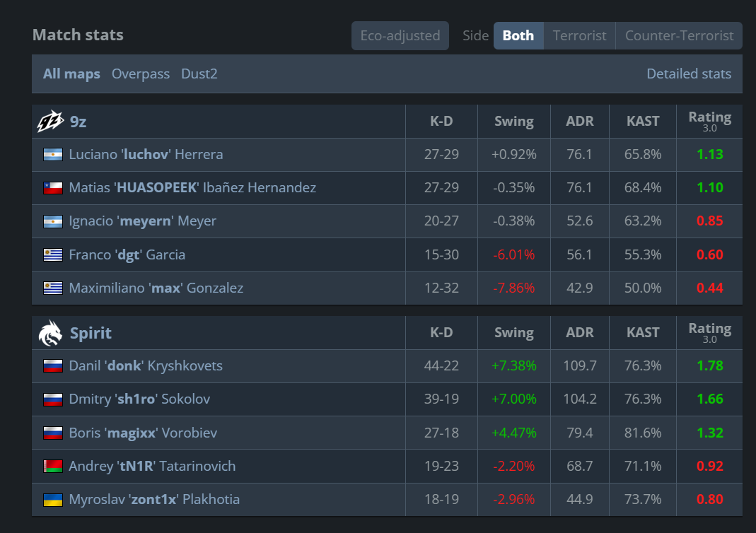The image size is (756, 533).
Task: Click the Argentina flag beside meyern
Action: [x=53, y=221]
